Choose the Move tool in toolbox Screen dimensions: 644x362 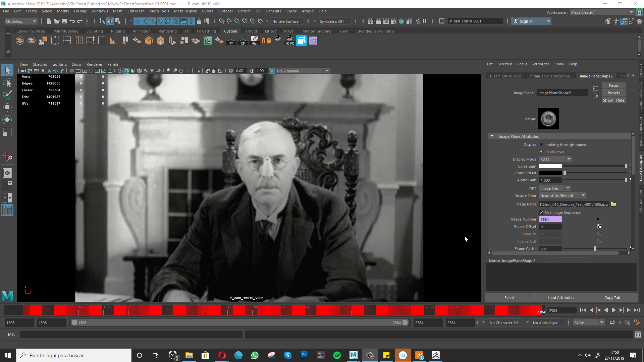point(7,107)
